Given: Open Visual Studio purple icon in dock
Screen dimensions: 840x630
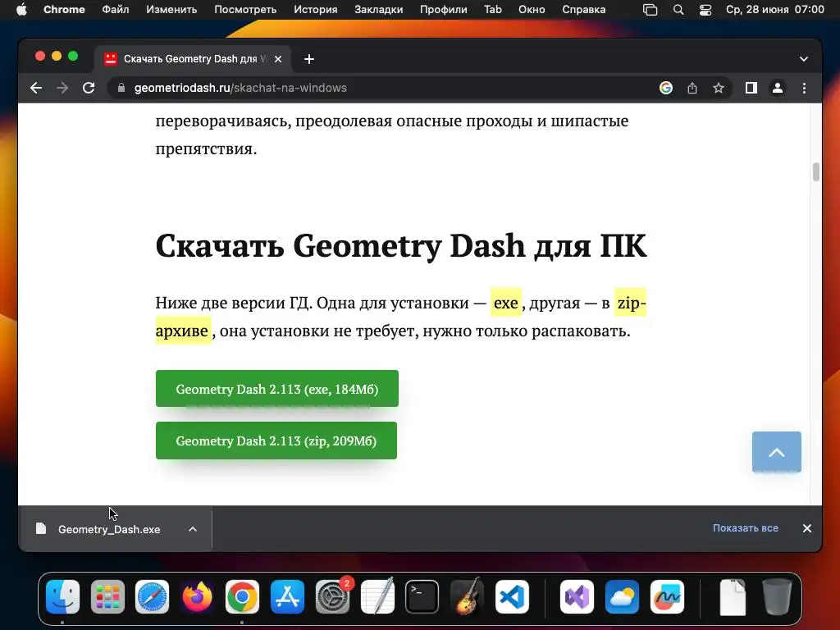Looking at the screenshot, I should tap(577, 596).
